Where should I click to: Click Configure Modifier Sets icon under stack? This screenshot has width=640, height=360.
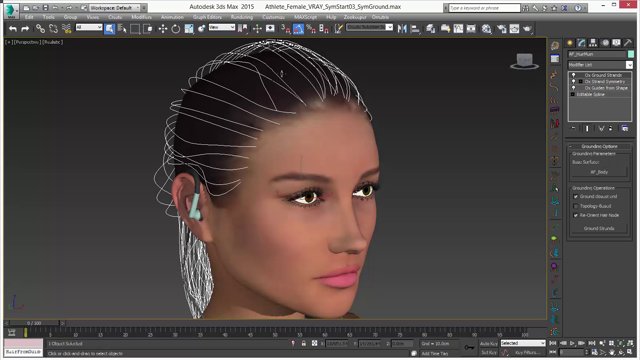coord(625,128)
